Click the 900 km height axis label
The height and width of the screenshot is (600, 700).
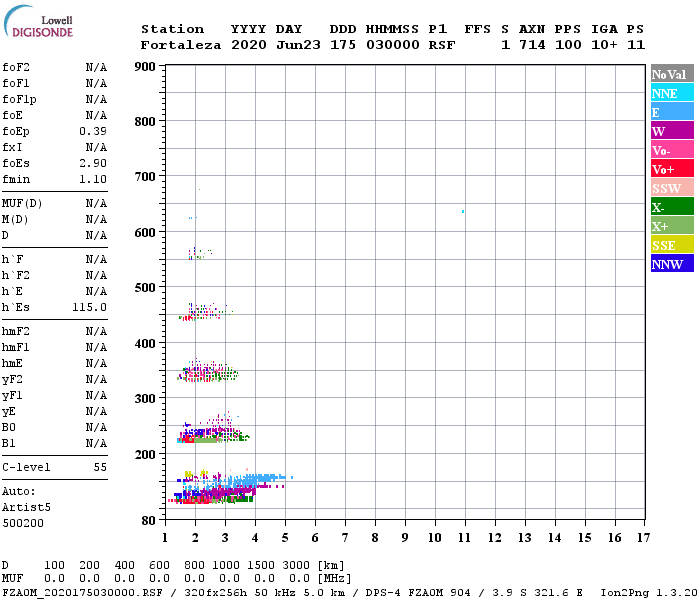(x=145, y=67)
